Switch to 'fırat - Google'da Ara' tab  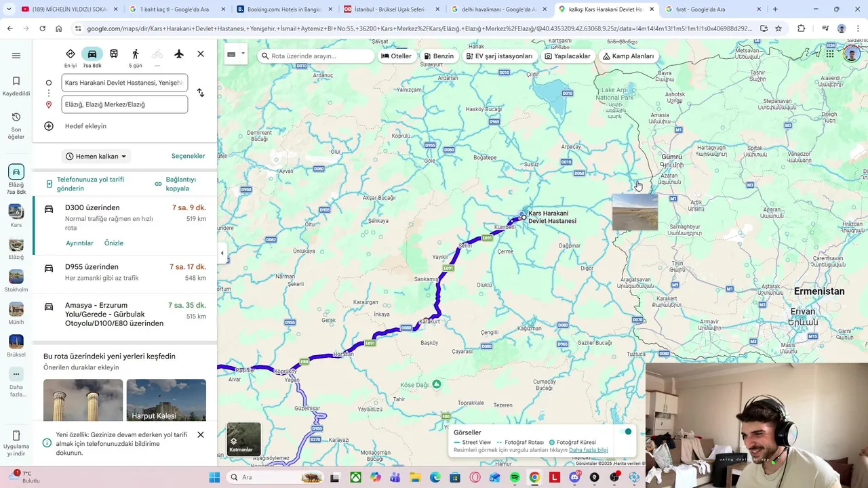click(x=713, y=9)
